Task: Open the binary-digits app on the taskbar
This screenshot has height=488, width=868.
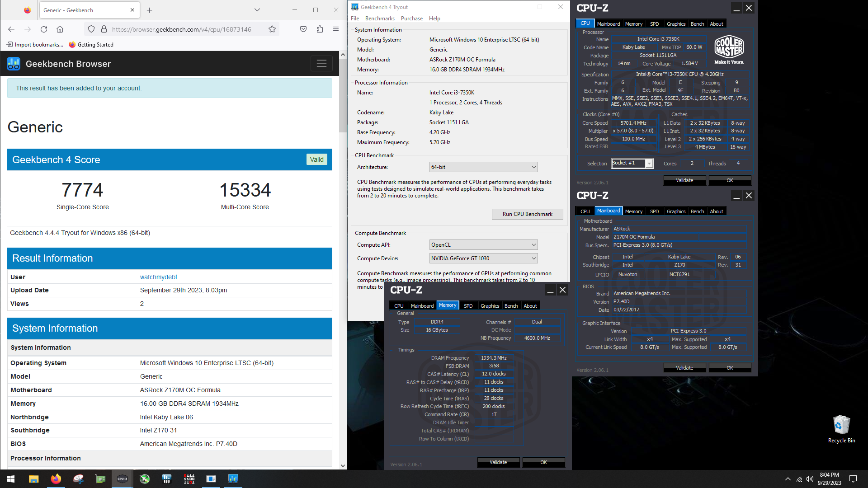Action: coord(189,479)
